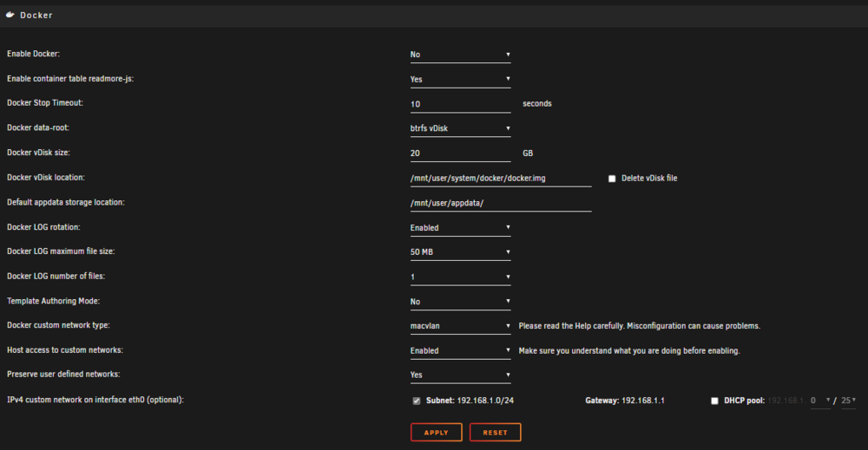Click Preserve user defined networks label

tap(63, 375)
